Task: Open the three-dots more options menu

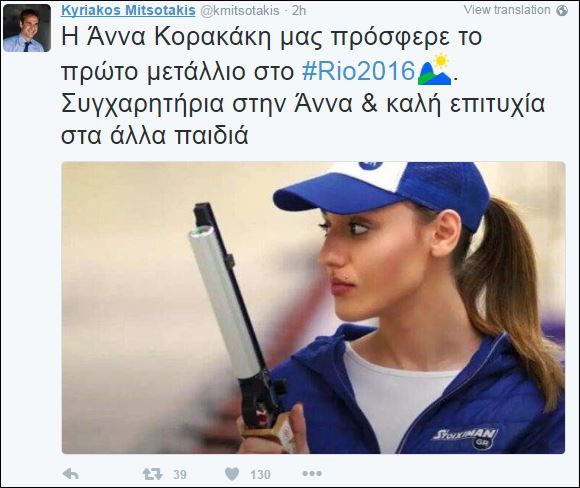Action: [312, 474]
